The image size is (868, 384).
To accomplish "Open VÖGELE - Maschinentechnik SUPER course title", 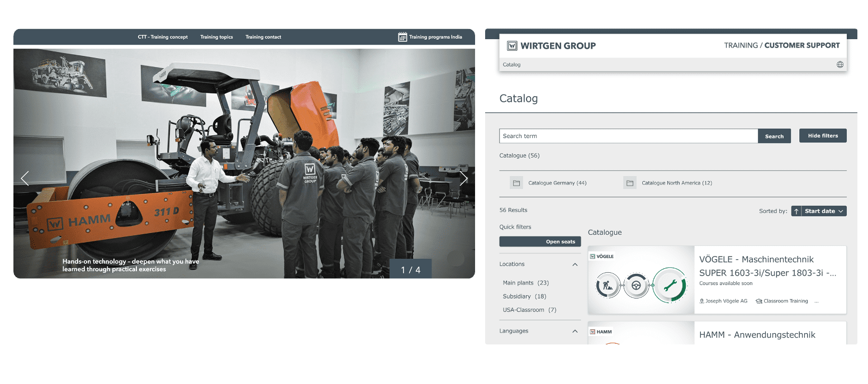I will click(768, 266).
